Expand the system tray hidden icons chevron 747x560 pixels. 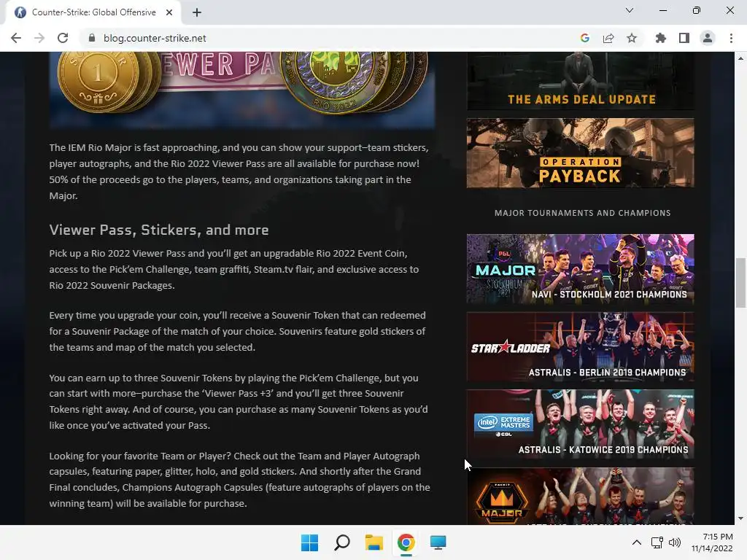636,542
